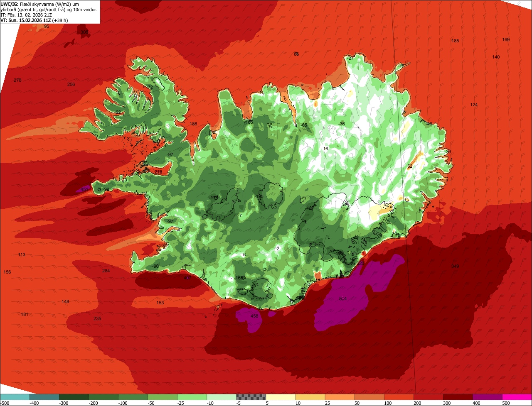Click the title line 'UWC/IG: Flæði skynvarma (W/m2) um'
This screenshot has width=532, height=406.
[40, 4]
